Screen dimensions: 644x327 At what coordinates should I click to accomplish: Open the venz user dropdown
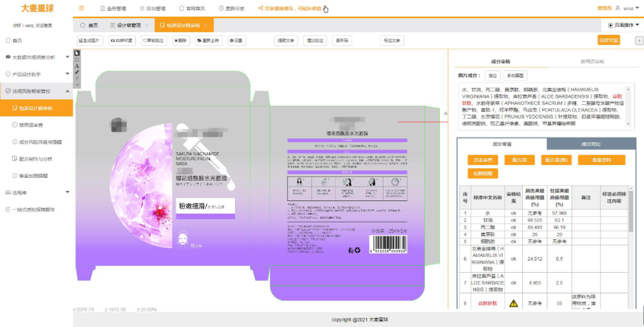631,8
